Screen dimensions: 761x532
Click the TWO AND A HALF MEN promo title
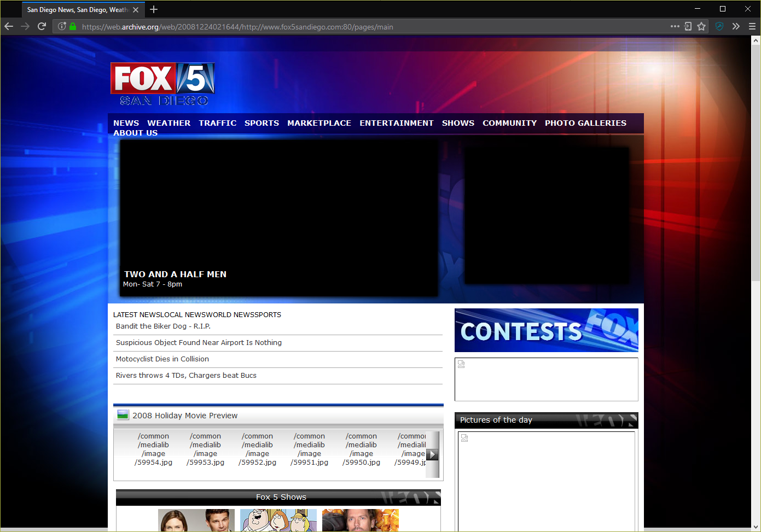[x=175, y=274]
